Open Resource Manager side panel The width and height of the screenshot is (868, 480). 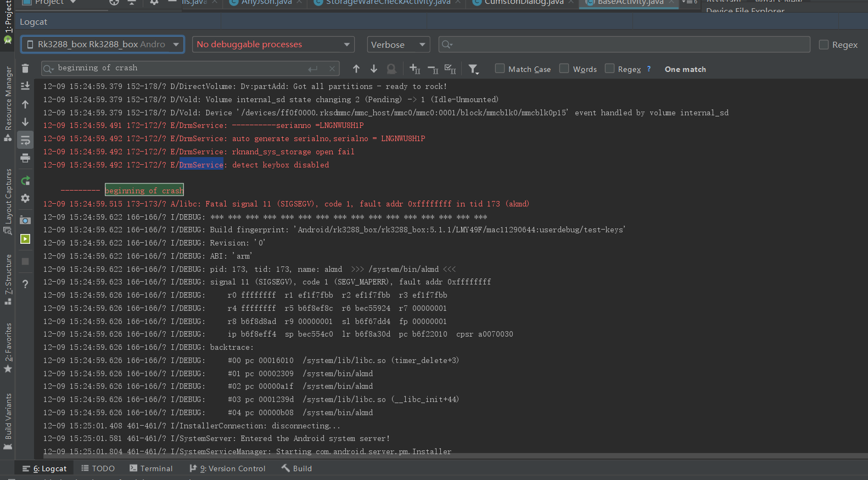8,103
